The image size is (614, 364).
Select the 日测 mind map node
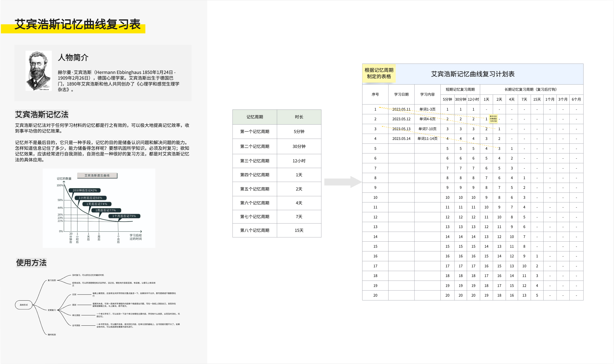[x=74, y=294]
